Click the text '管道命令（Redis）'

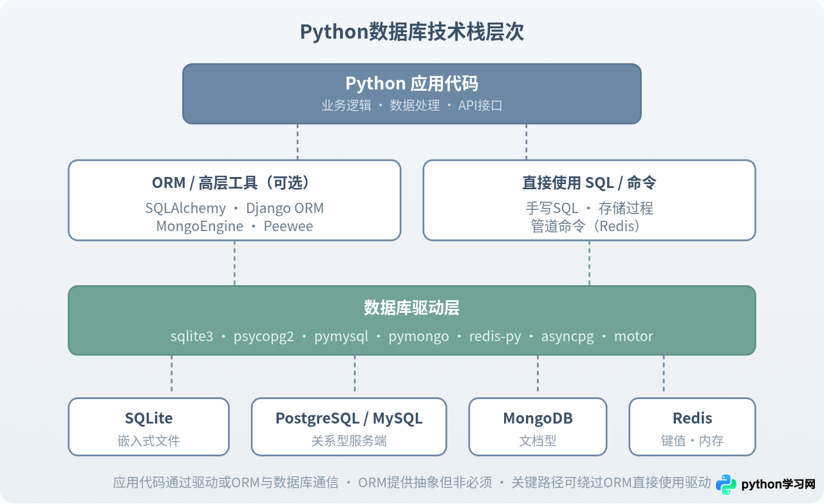(589, 226)
